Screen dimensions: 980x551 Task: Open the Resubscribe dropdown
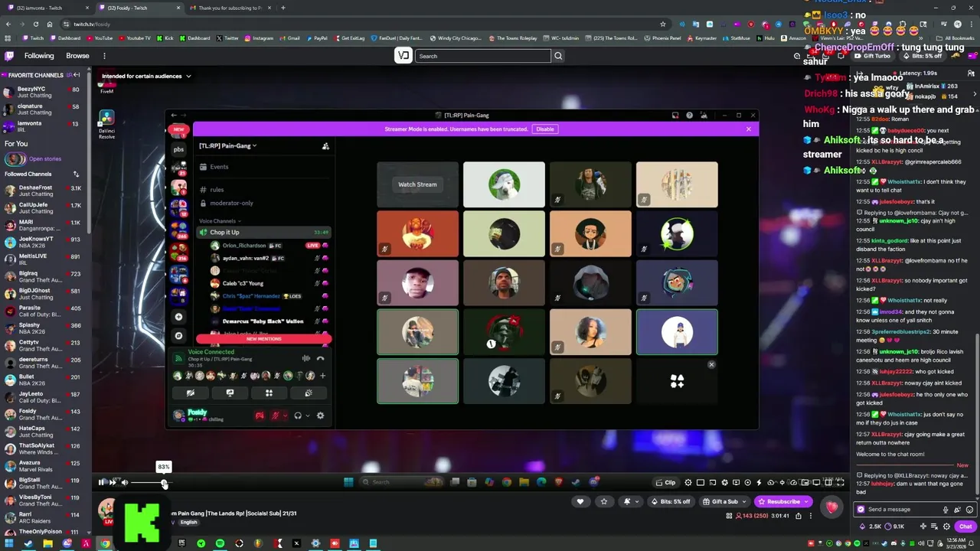(x=782, y=502)
